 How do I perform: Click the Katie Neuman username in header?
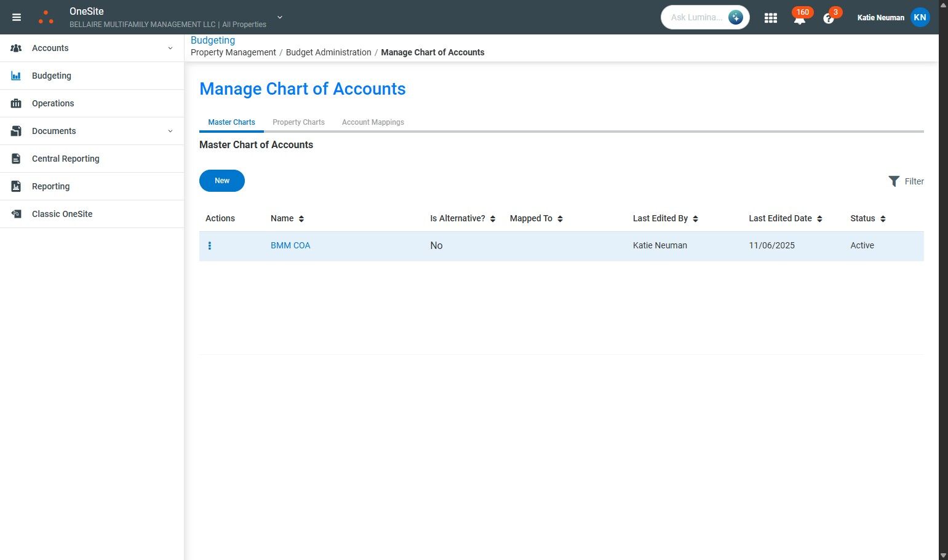point(881,18)
